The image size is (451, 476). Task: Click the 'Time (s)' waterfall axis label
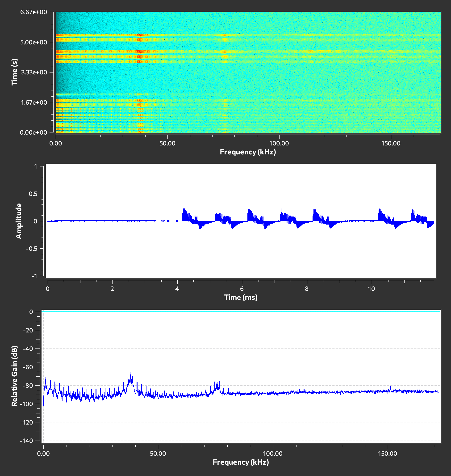15,72
